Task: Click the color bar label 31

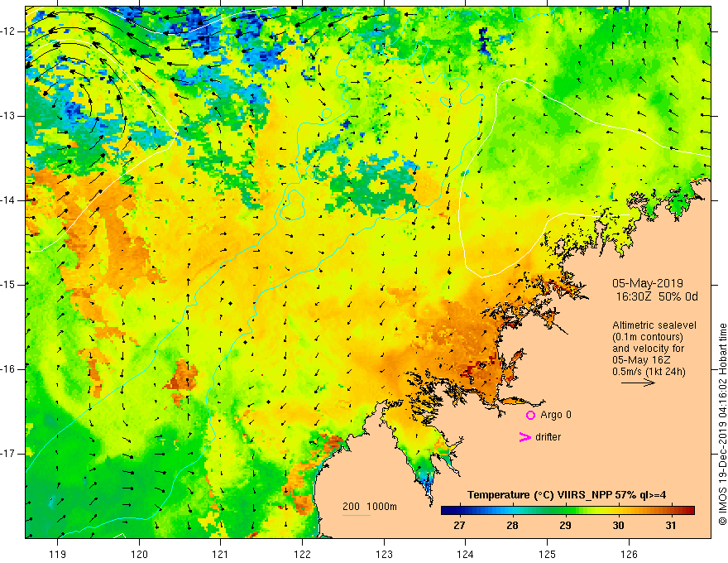Action: pos(671,526)
